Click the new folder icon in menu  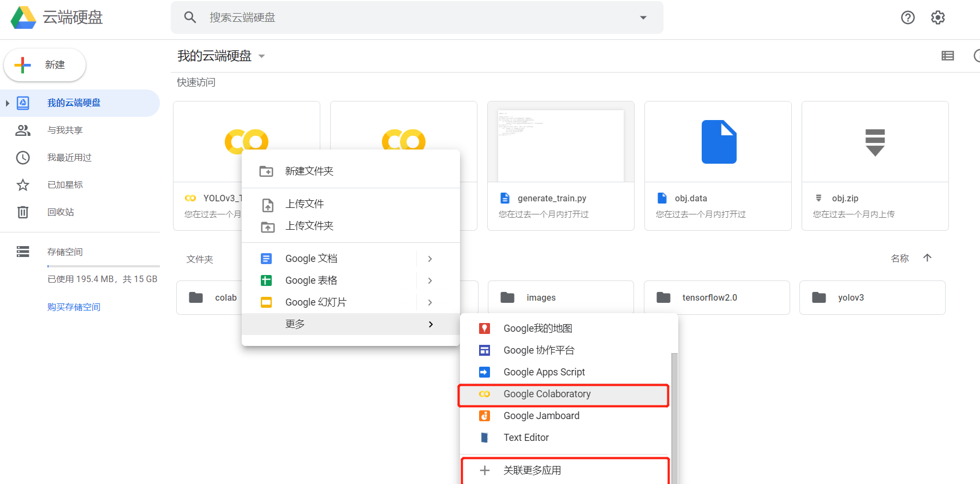(266, 171)
